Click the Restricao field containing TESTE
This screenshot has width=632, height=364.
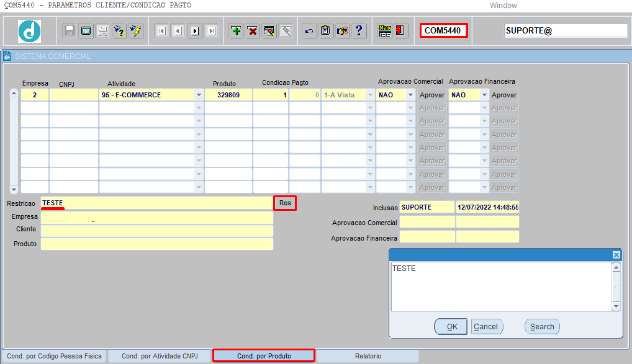click(157, 203)
